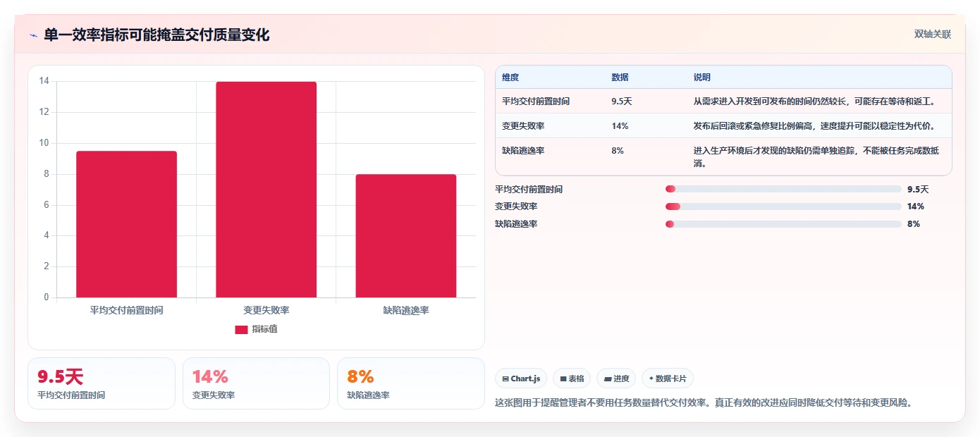Click the y-axis tick labeled 10
The image size is (980, 437).
click(x=44, y=143)
